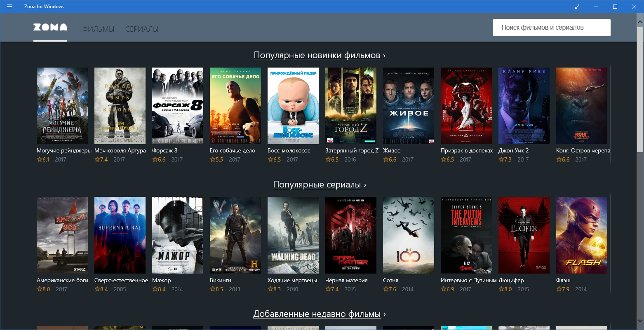
Task: Click the Люцифер title text
Action: [x=511, y=281]
